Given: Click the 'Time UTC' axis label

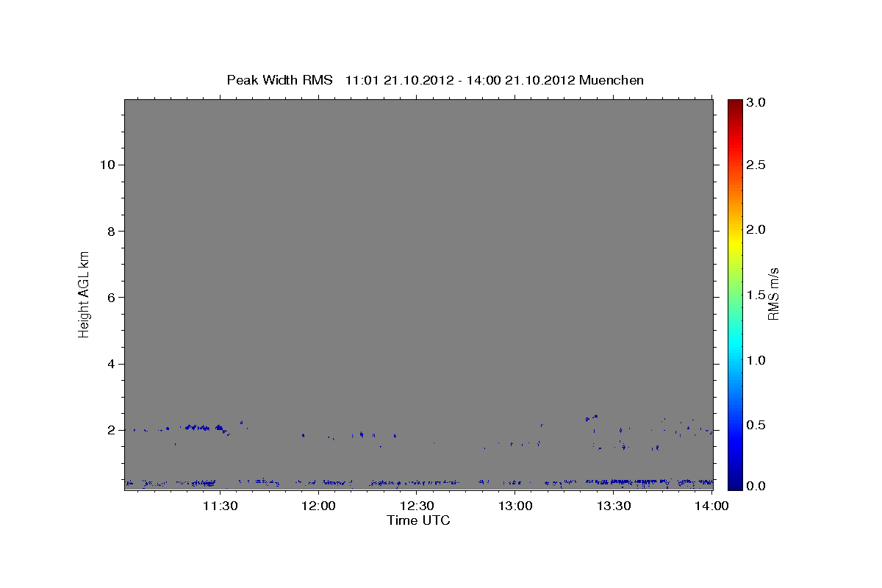Looking at the screenshot, I should [x=418, y=520].
